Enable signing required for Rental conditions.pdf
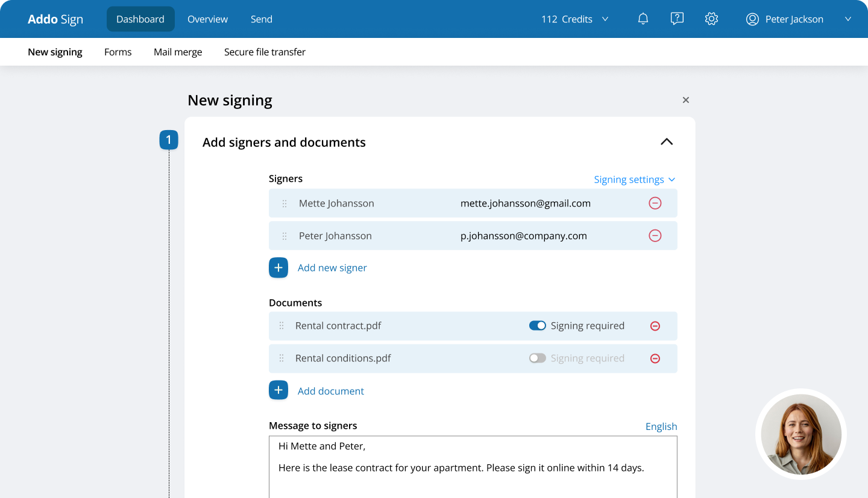Image resolution: width=868 pixels, height=498 pixels. click(538, 358)
